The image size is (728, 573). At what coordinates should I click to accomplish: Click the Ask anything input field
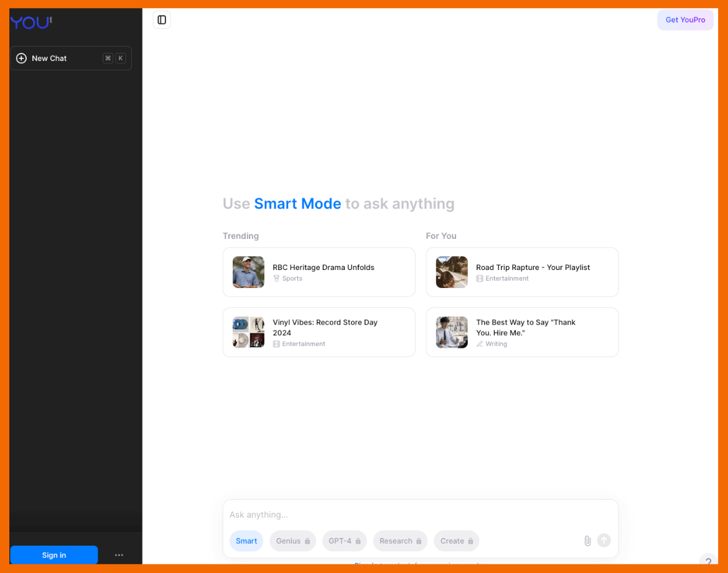pos(404,515)
